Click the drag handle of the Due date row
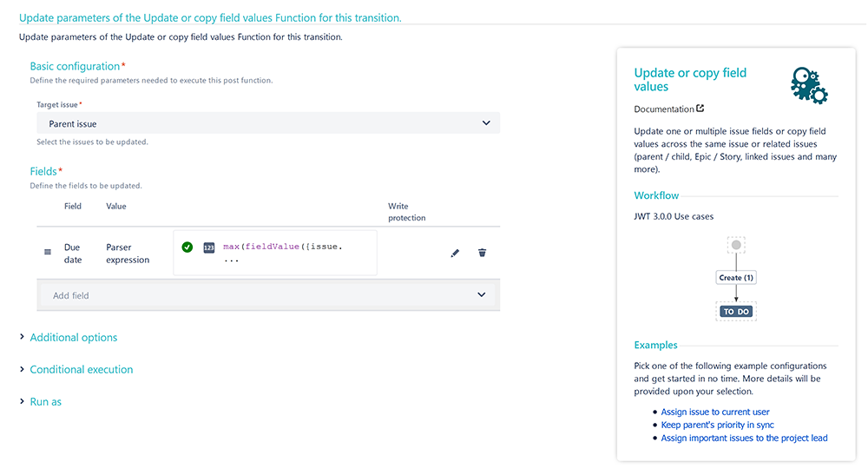The image size is (868, 475). point(48,252)
